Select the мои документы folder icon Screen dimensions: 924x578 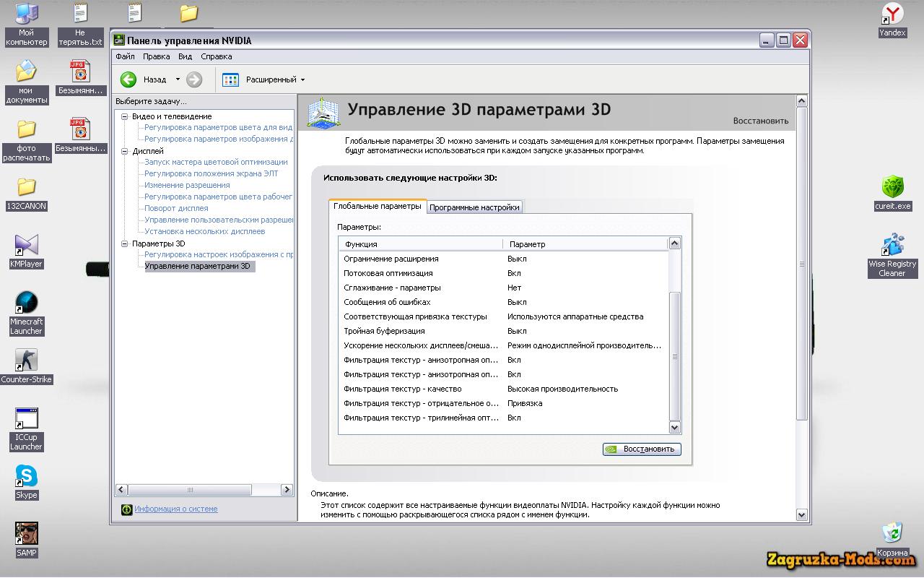tap(26, 72)
